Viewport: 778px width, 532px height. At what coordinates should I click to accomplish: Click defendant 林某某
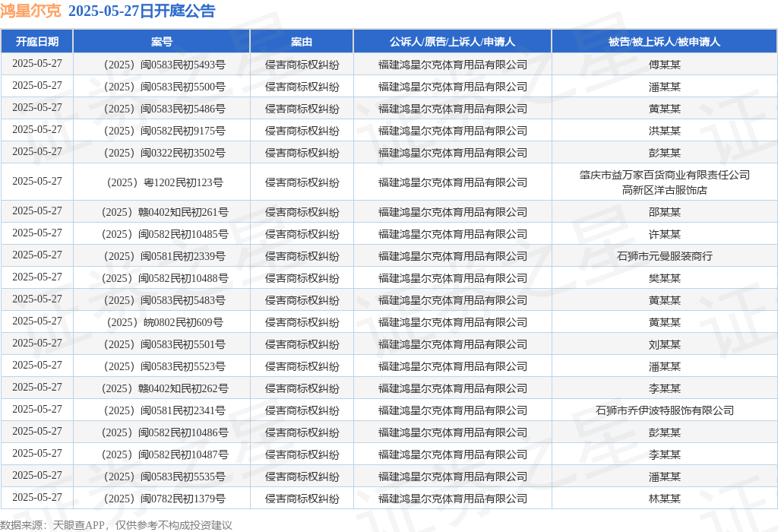point(664,499)
